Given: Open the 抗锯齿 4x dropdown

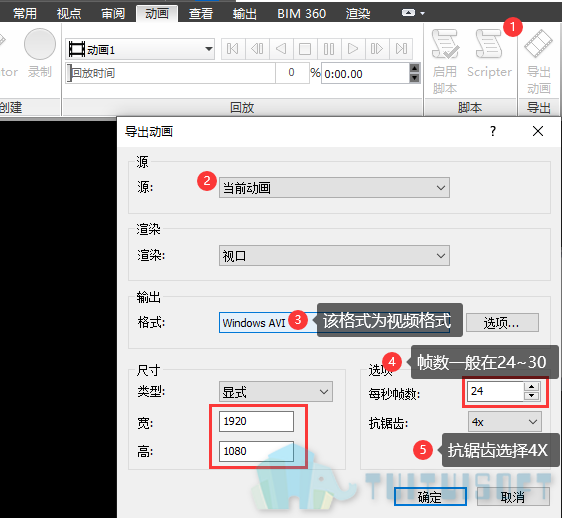Looking at the screenshot, I should (505, 422).
